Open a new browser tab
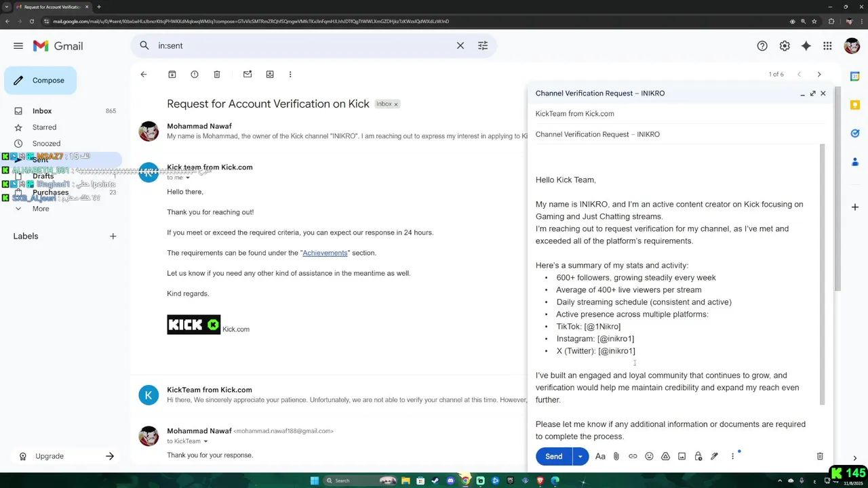The height and width of the screenshot is (488, 868). (x=99, y=7)
